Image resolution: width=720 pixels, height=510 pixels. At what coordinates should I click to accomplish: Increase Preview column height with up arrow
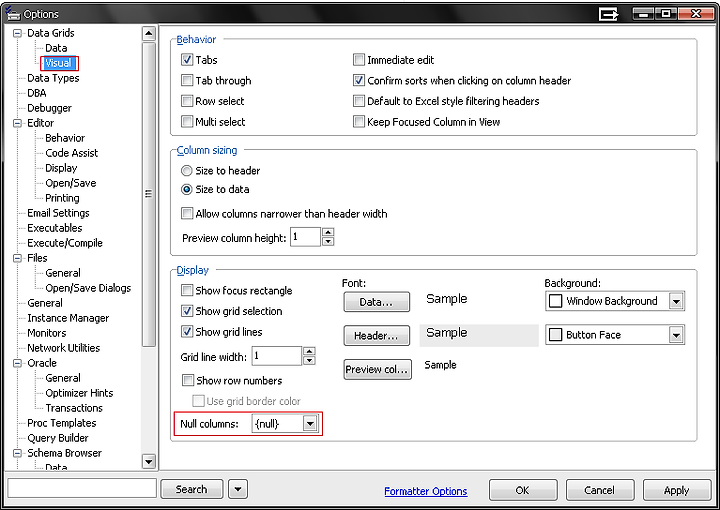click(328, 232)
